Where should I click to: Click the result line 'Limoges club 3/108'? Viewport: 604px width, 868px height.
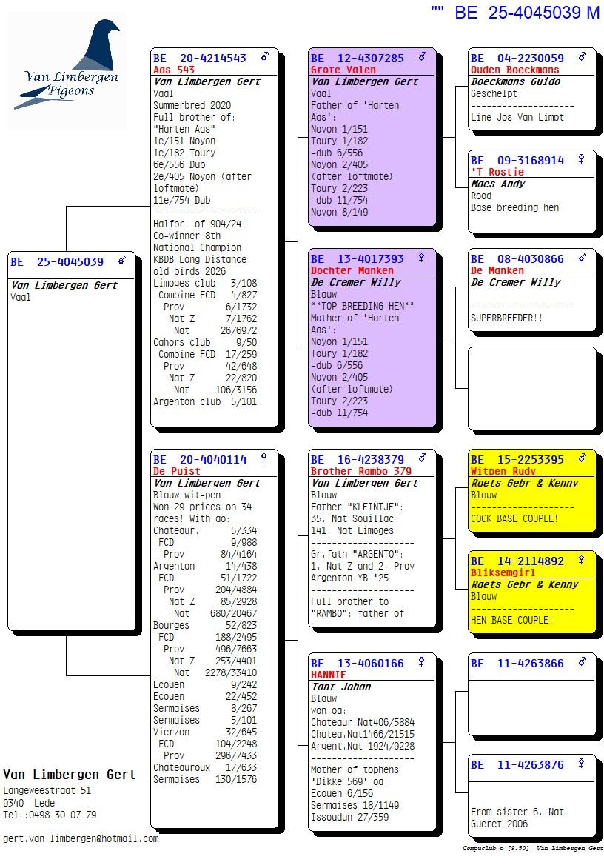tap(205, 283)
